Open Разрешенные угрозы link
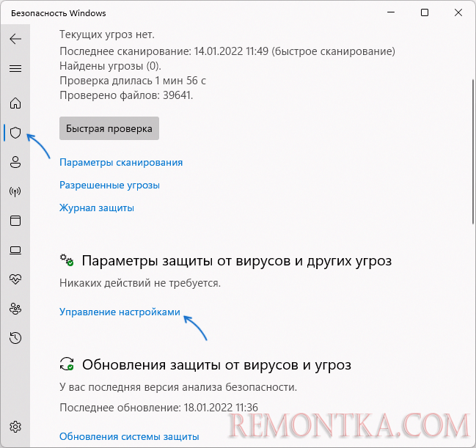Viewport: 476px width, 448px height. (109, 185)
